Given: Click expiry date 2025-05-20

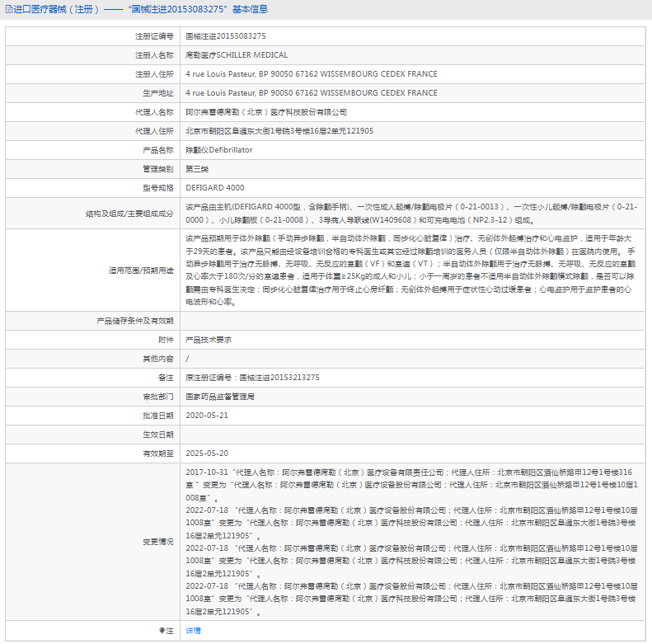Looking at the screenshot, I should click(207, 454).
